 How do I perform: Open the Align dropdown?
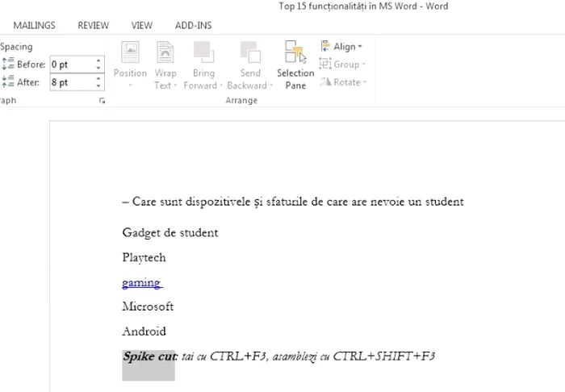click(x=341, y=47)
